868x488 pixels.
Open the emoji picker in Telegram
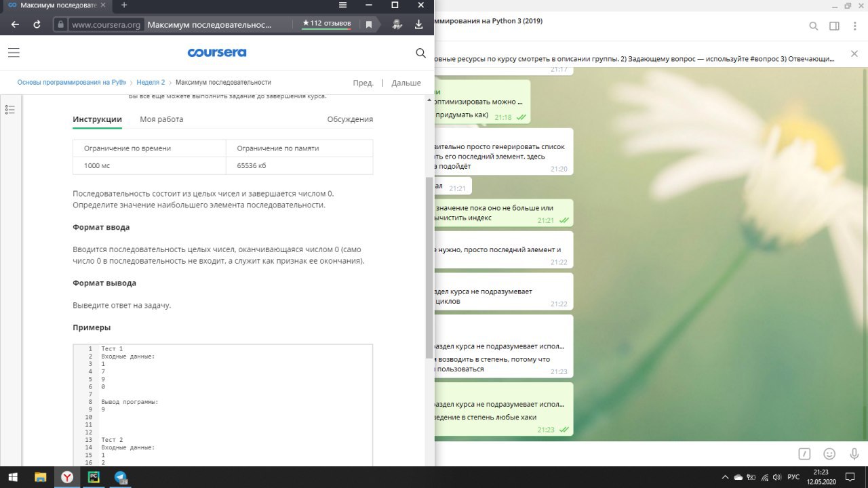pyautogui.click(x=829, y=454)
